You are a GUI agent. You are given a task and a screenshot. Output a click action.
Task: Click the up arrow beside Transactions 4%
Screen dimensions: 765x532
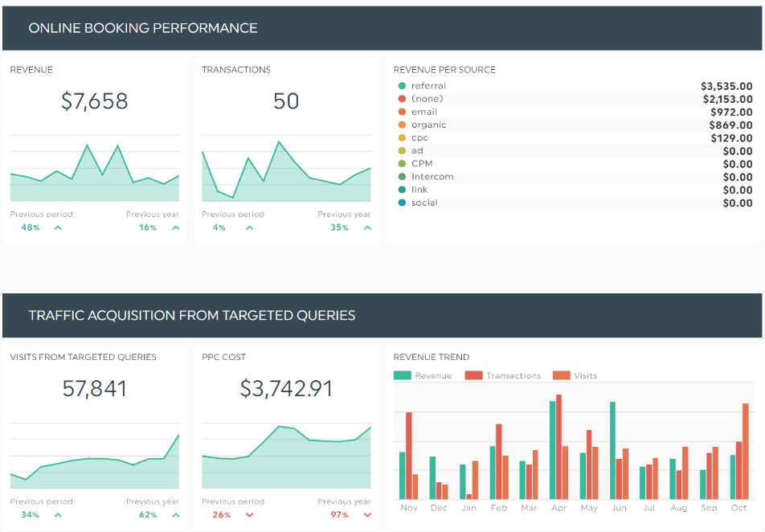click(249, 227)
